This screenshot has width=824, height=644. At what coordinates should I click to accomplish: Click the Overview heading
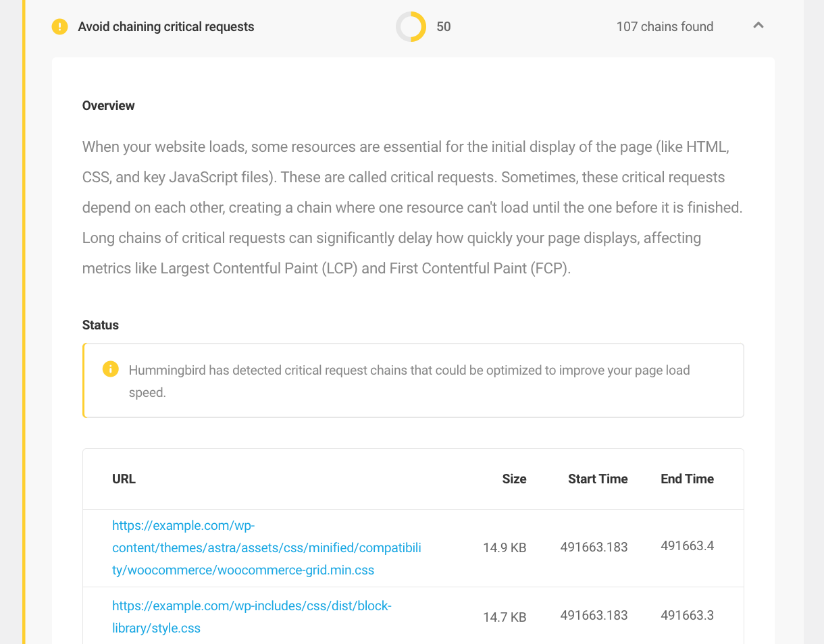click(x=109, y=105)
